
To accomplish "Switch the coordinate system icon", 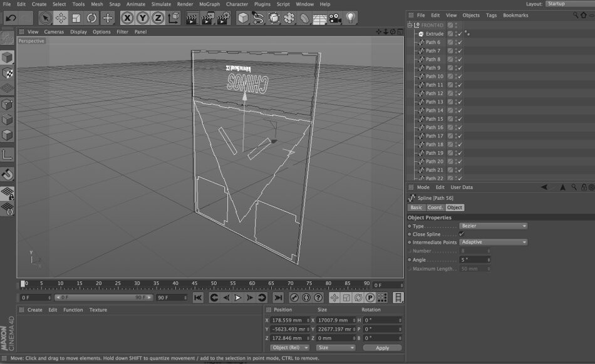I will click(173, 18).
